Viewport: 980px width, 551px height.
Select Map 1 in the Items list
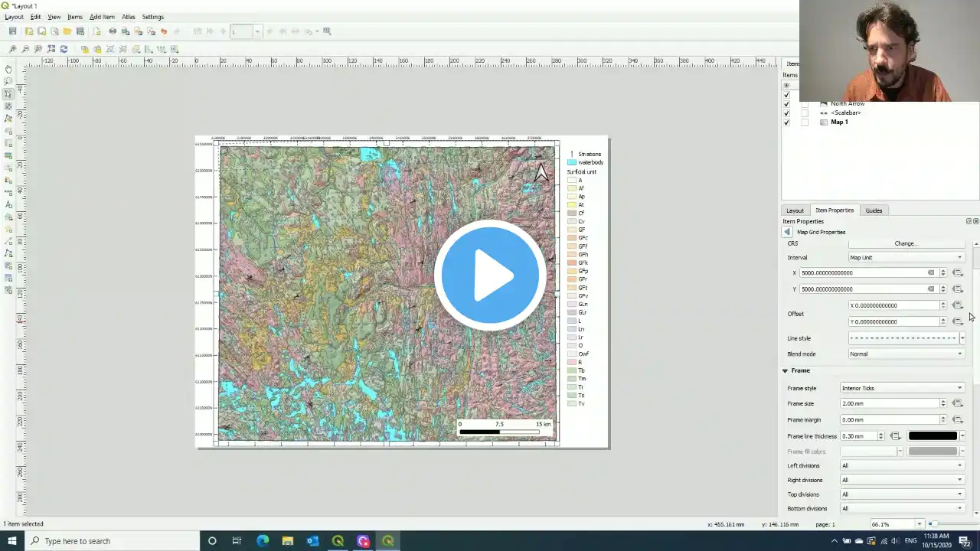click(x=839, y=122)
